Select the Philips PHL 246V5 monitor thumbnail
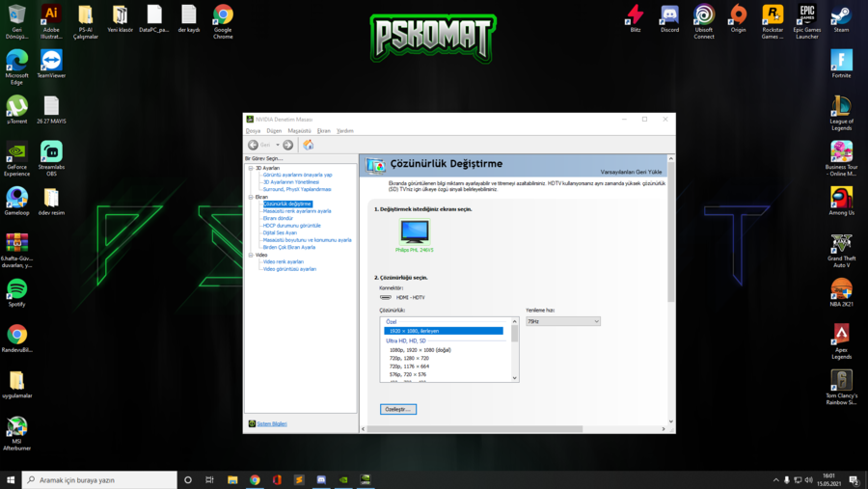 (415, 231)
